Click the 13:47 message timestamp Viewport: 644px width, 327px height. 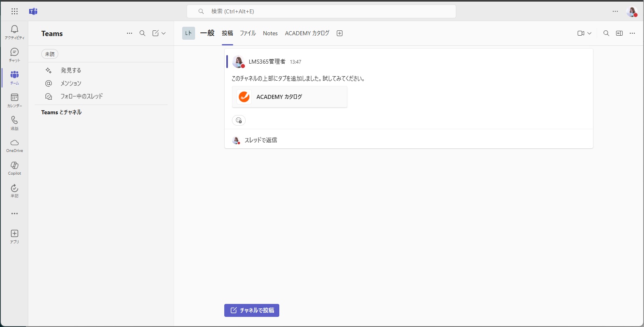click(295, 62)
